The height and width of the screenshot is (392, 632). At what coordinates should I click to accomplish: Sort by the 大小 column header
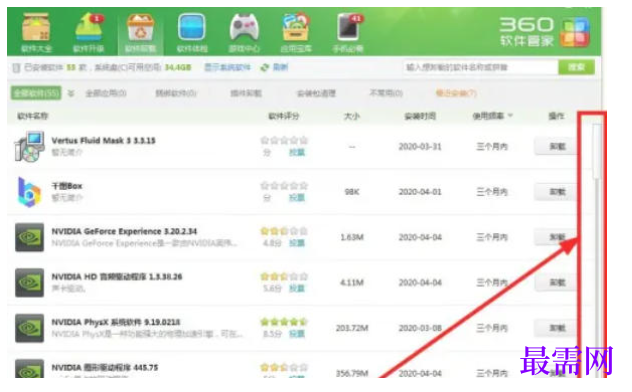pos(351,116)
